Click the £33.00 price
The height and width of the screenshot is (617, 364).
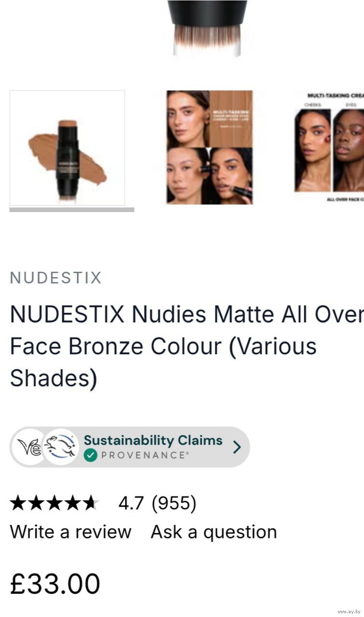(55, 584)
